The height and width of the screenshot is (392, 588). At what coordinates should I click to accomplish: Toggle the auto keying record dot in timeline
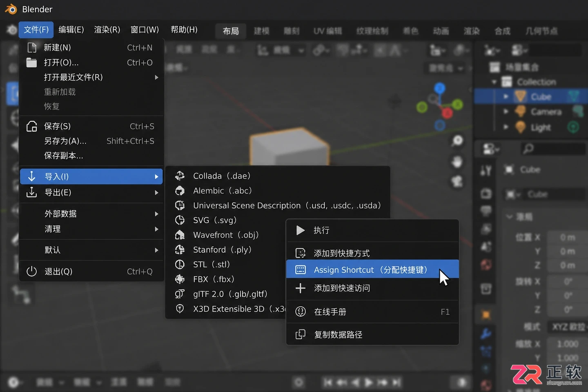coord(299,382)
